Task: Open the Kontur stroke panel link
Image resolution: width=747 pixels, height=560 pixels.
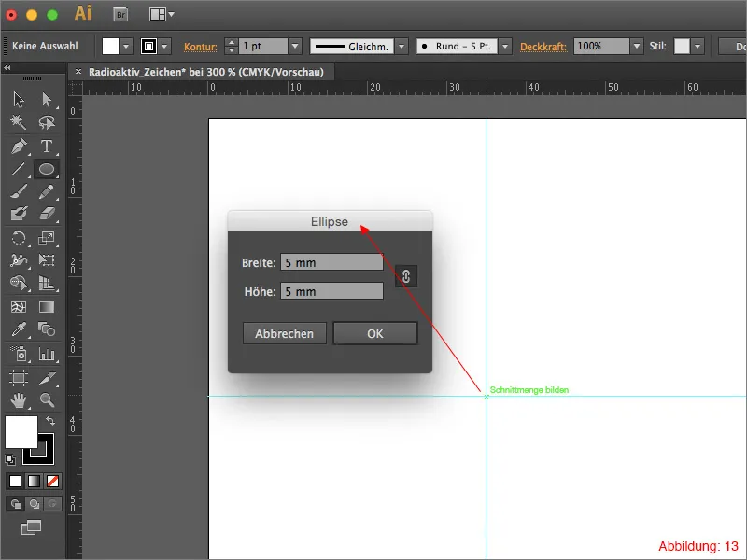Action: pos(201,47)
